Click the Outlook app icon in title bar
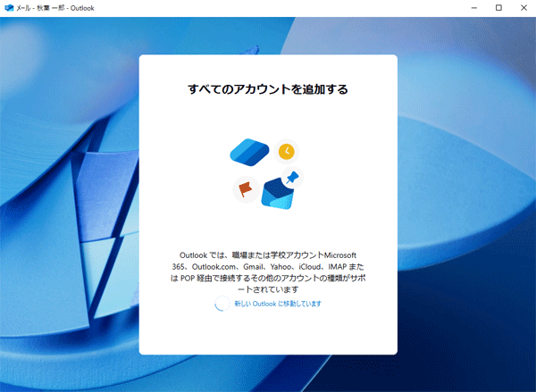Screen dimensions: 536x392 [9, 8]
